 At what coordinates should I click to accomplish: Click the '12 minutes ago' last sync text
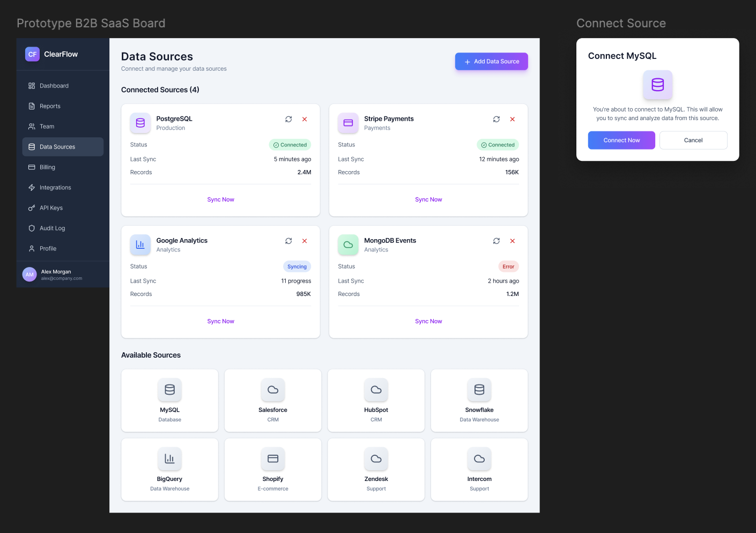pos(499,159)
